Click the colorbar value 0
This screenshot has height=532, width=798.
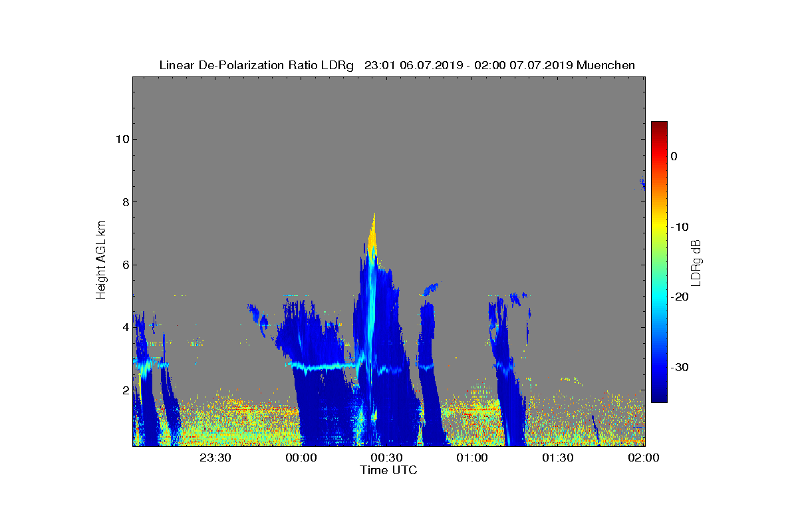(674, 156)
